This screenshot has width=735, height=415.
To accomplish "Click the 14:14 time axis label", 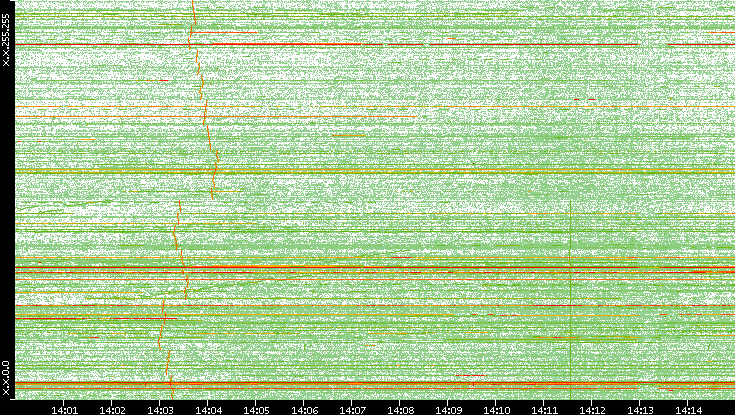I will [688, 410].
